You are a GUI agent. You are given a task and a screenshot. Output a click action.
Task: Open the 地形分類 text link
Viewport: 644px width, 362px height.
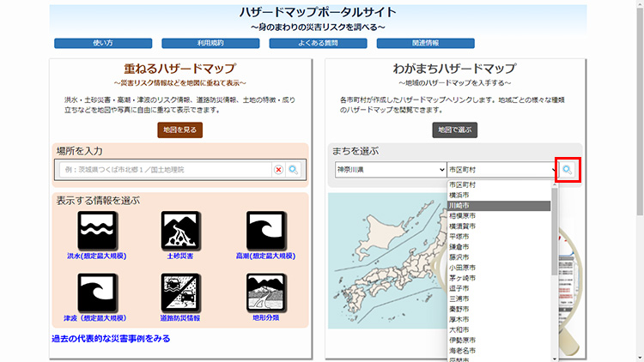pyautogui.click(x=265, y=317)
